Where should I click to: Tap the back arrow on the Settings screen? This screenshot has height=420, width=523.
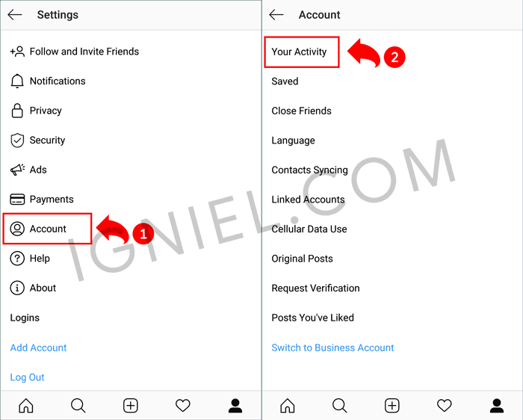(x=15, y=15)
